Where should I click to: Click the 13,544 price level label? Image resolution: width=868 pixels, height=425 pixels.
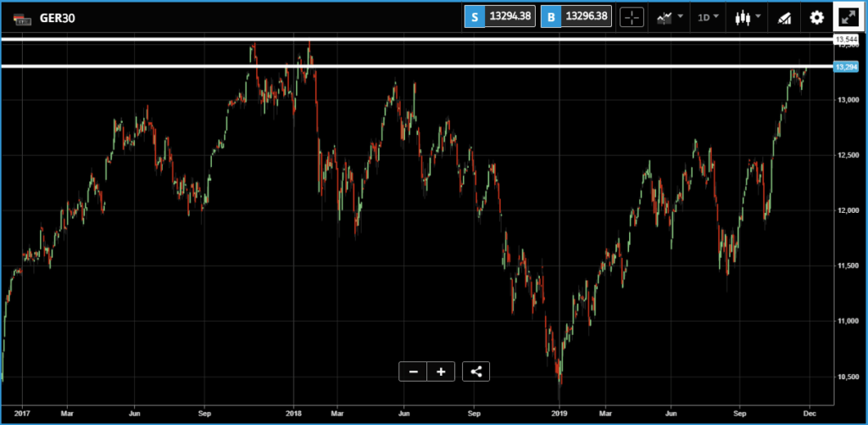click(x=846, y=39)
